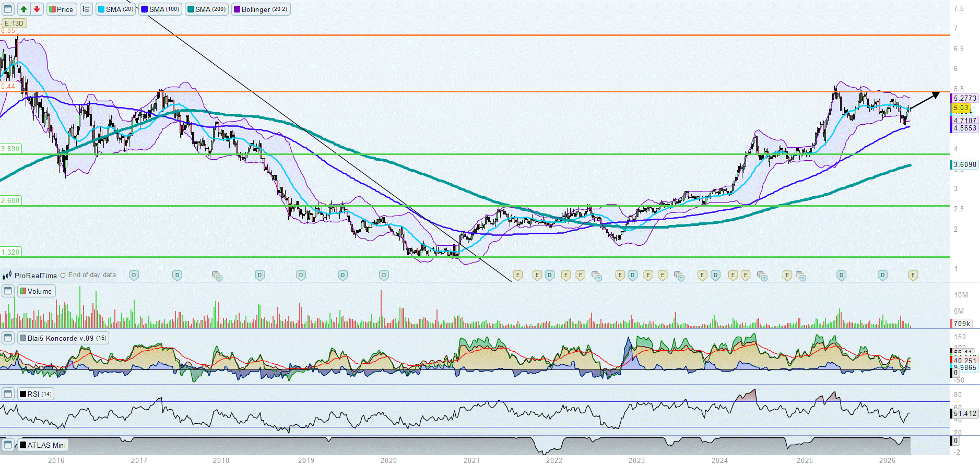Screen dimensions: 980x465
Task: Click the main price panel window icon
Action: click(x=8, y=9)
